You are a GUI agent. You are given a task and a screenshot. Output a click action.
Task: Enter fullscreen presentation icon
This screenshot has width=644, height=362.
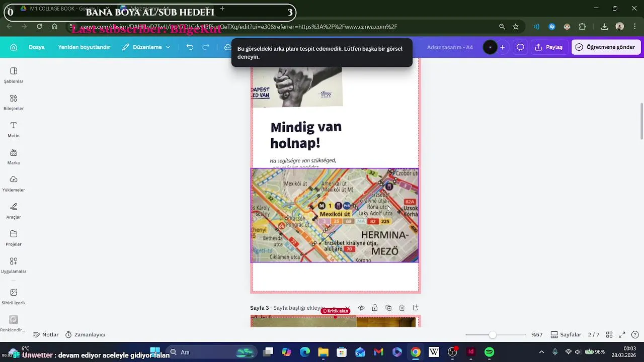pos(622,335)
